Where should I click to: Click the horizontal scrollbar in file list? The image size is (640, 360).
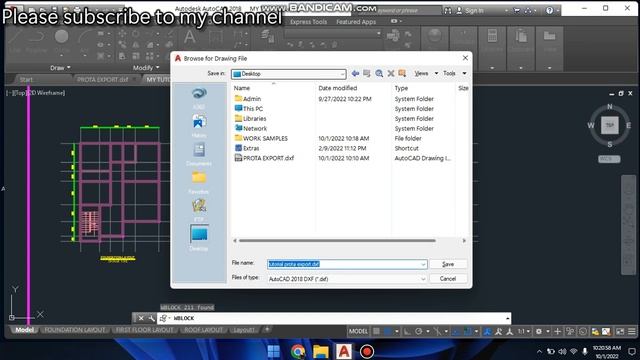(x=337, y=241)
